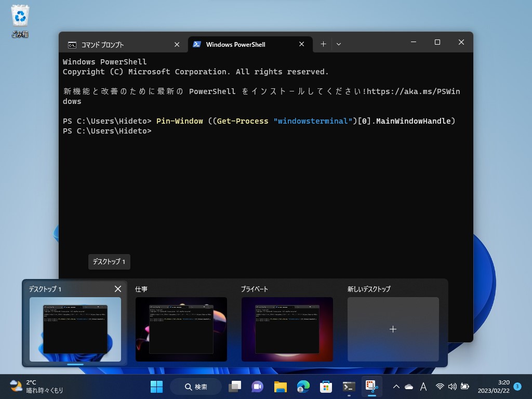The width and height of the screenshot is (532, 399).
Task: Open Windows Terminal taskbar icon
Action: [x=348, y=387]
